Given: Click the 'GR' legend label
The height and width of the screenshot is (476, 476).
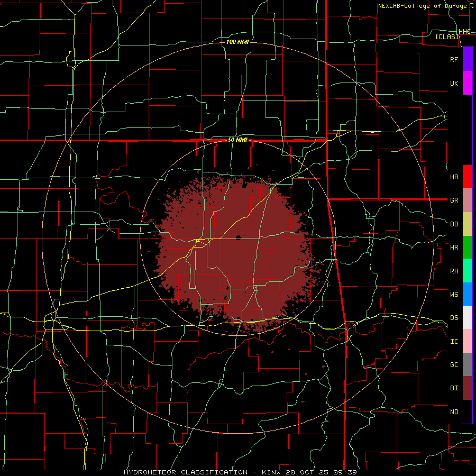Looking at the screenshot, I should pos(454,200).
